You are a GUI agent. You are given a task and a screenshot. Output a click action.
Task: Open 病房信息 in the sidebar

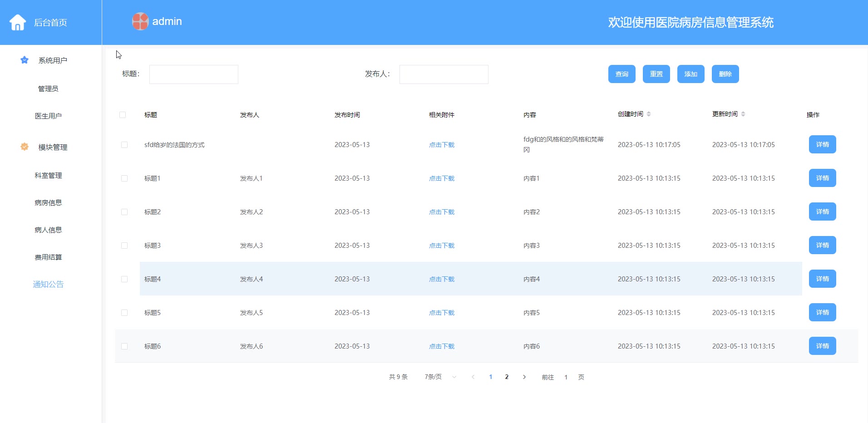tap(48, 202)
